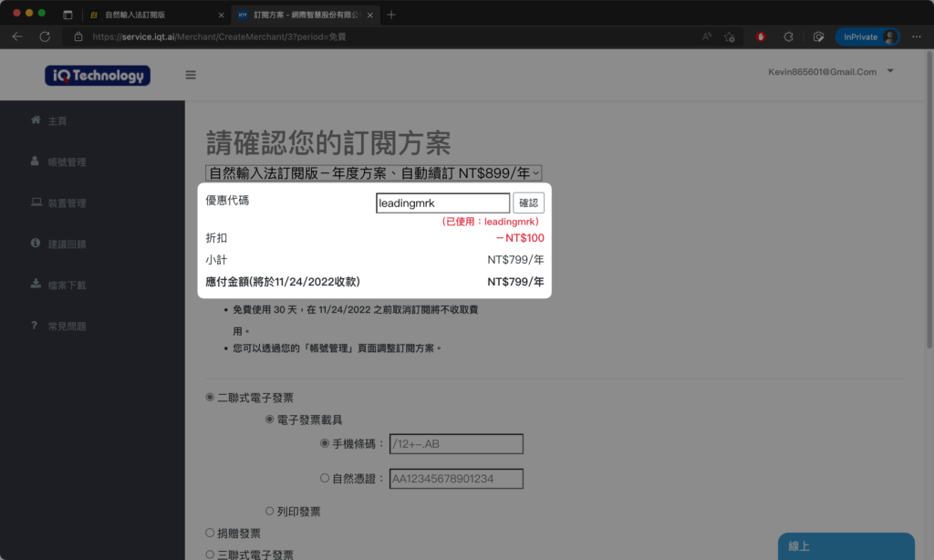
Task: Click the －NT$100 discount value
Action: 519,238
